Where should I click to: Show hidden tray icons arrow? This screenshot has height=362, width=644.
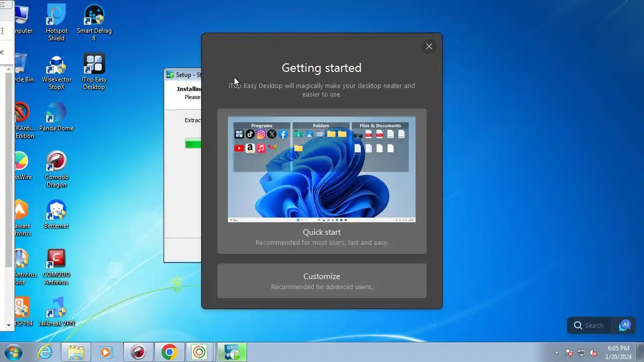(x=556, y=352)
